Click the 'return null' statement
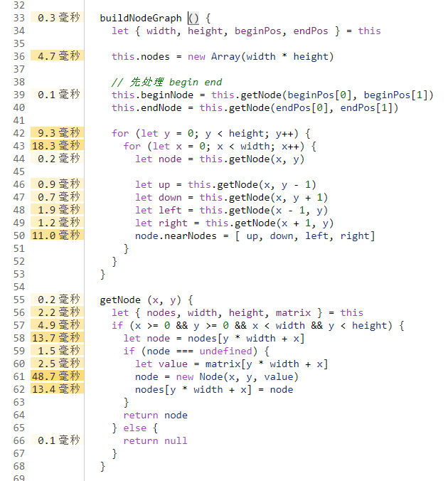The image size is (448, 481). (x=155, y=440)
